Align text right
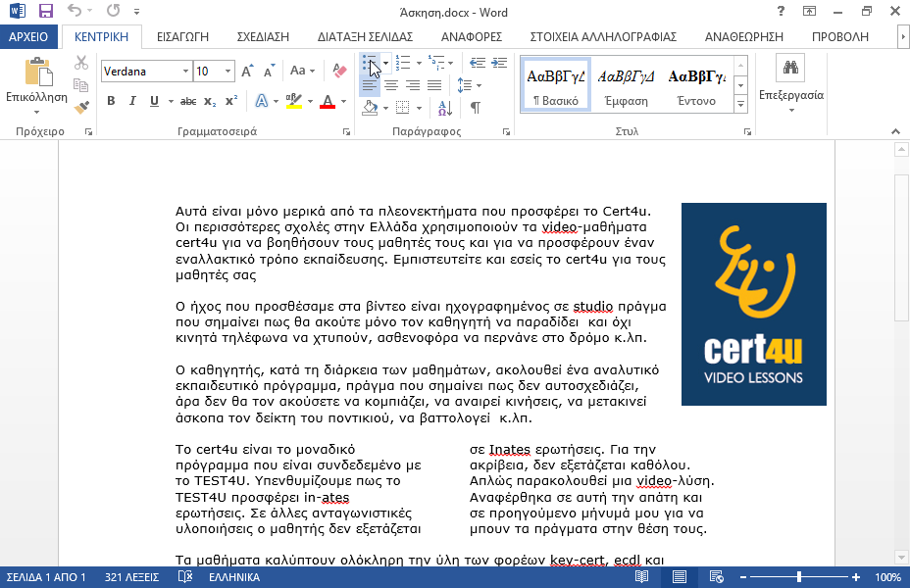This screenshot has width=910, height=588. 413,85
